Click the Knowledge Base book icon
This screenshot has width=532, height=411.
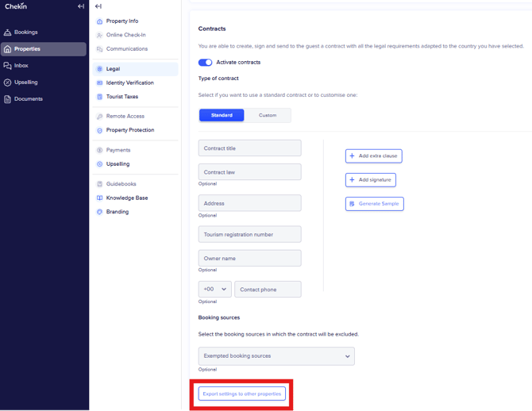point(99,198)
